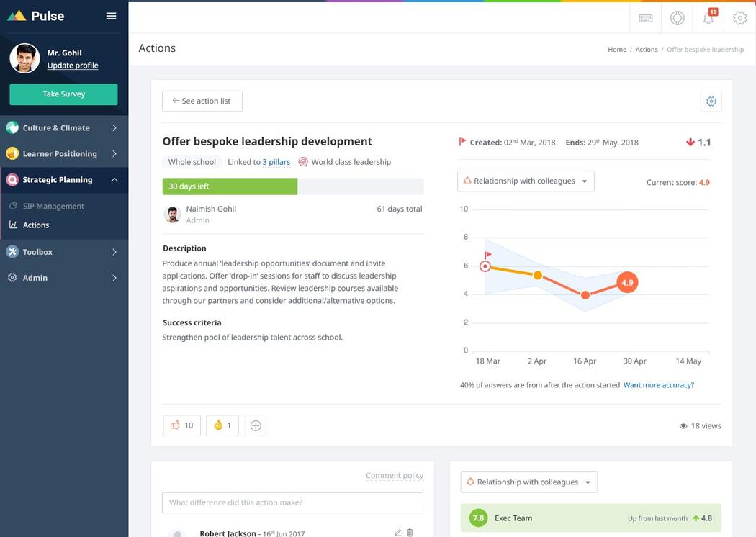Delete Robert Jackson's comment with trash icon
The height and width of the screenshot is (537, 756).
point(410,533)
